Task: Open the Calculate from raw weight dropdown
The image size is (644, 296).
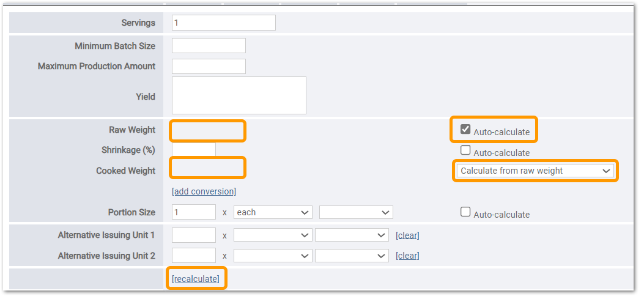Action: (535, 171)
